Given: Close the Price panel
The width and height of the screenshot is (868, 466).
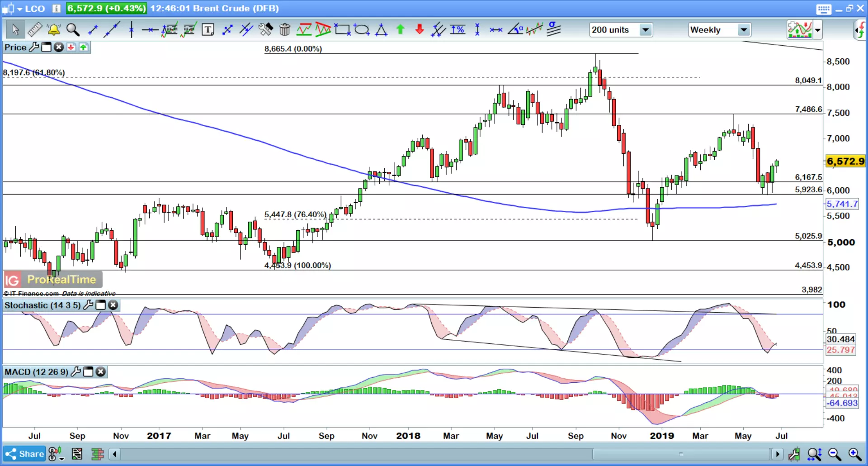Looking at the screenshot, I should [x=58, y=47].
